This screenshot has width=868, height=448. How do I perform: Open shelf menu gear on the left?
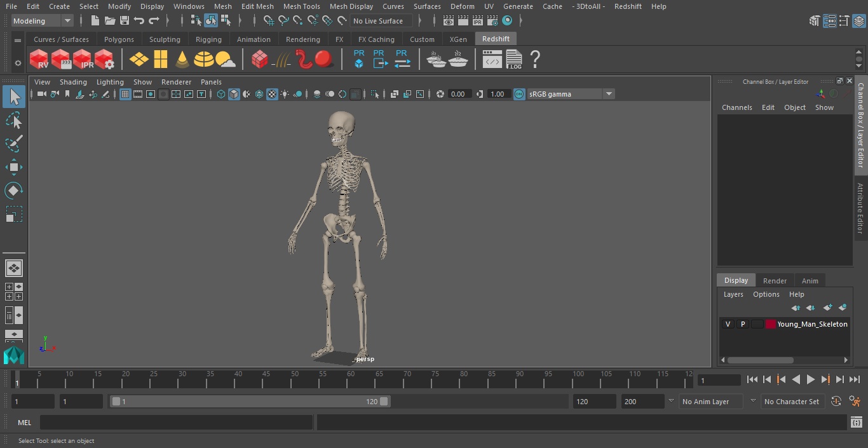point(18,62)
